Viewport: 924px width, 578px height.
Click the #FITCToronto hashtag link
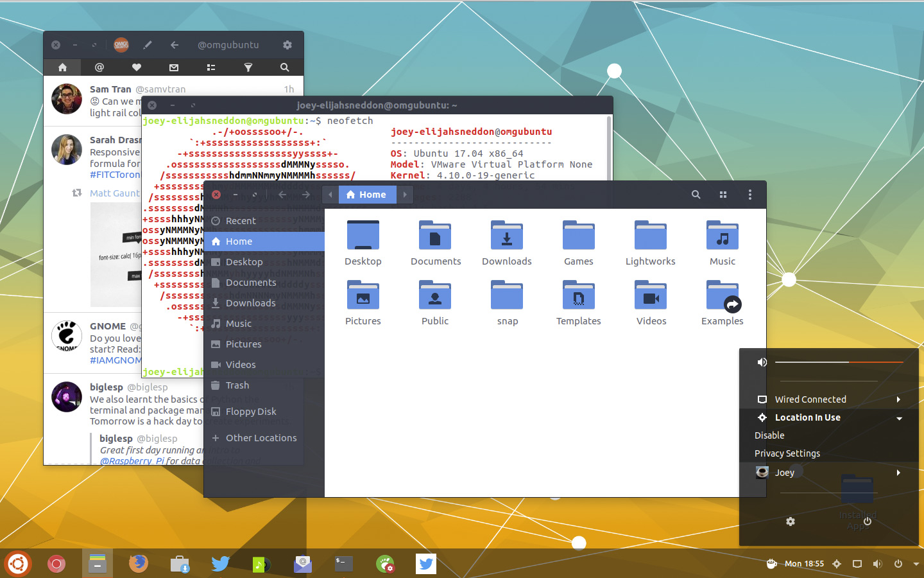coord(116,175)
